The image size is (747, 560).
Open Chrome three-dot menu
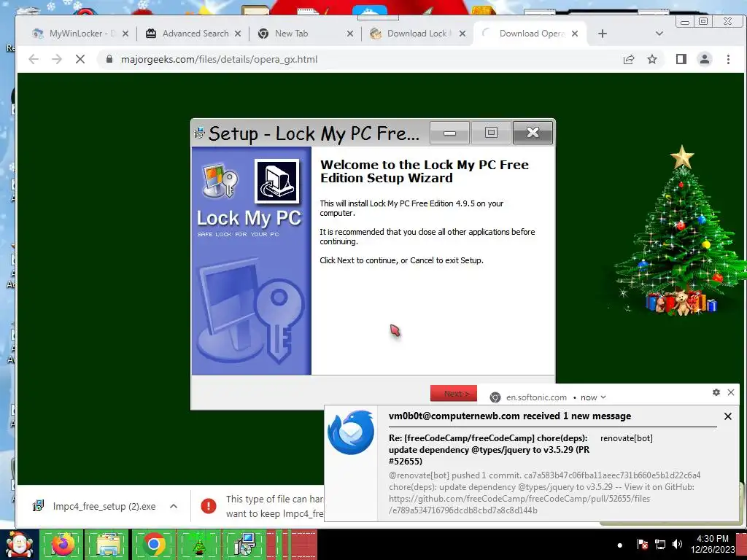click(728, 59)
